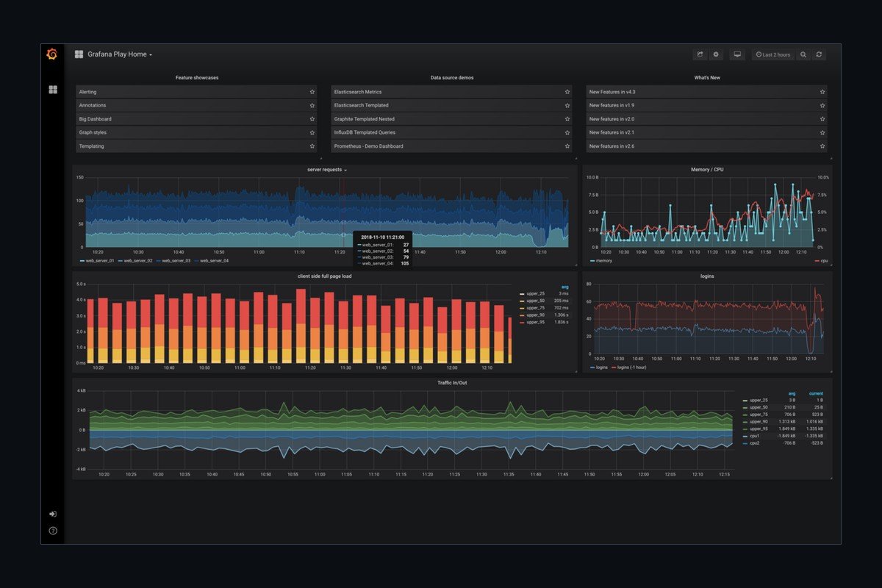Star the New features in v2.1 entry
The height and width of the screenshot is (588, 882).
click(822, 132)
